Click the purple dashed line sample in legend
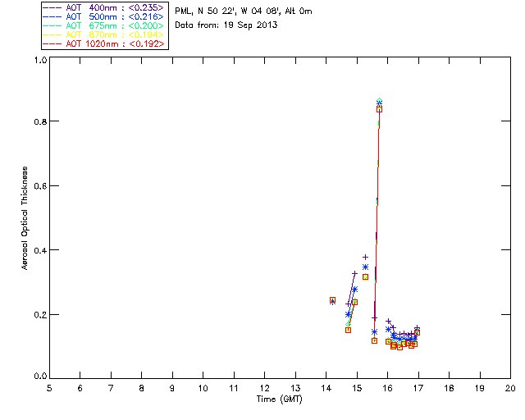This screenshot has width=525, height=420. coord(52,7)
